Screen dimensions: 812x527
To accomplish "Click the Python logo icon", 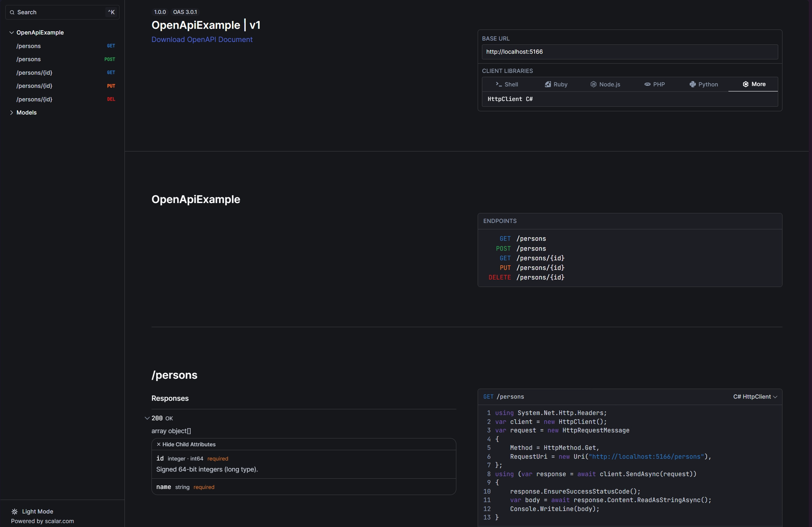I will coord(692,84).
